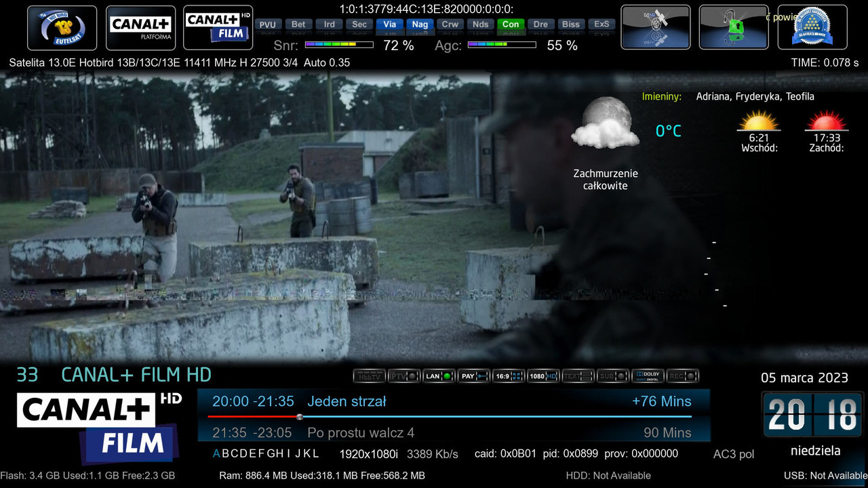Click the Dolby Digital audio icon

(648, 375)
